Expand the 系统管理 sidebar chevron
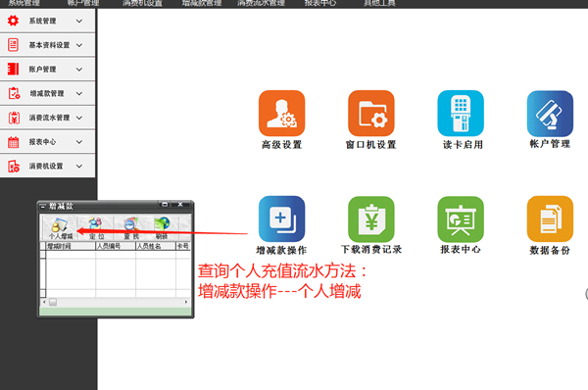 pos(79,21)
